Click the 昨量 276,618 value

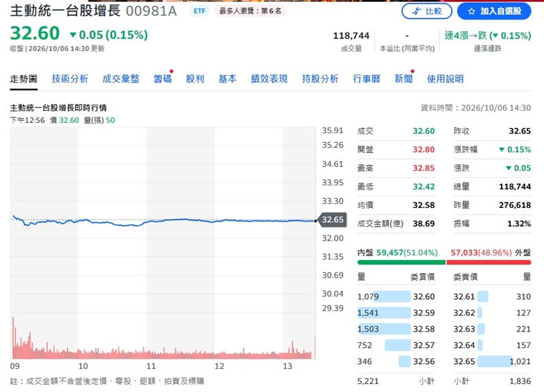click(x=515, y=205)
